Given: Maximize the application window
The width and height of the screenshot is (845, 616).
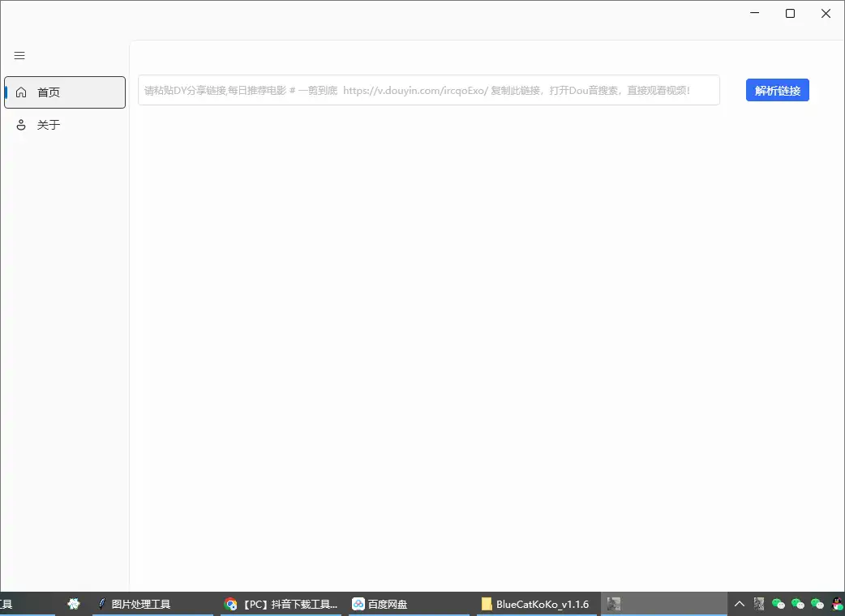Looking at the screenshot, I should pyautogui.click(x=790, y=13).
